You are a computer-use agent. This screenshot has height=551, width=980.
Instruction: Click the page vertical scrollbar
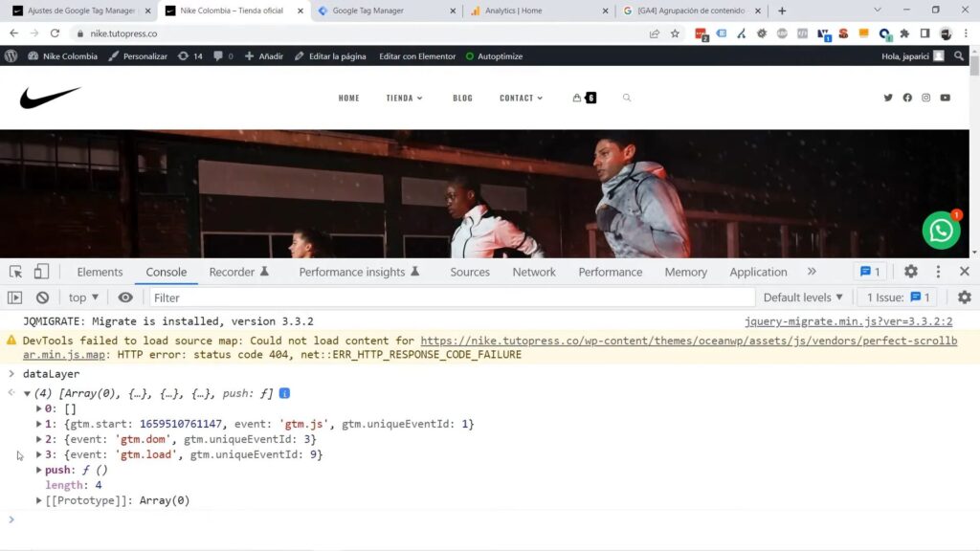[x=974, y=152]
